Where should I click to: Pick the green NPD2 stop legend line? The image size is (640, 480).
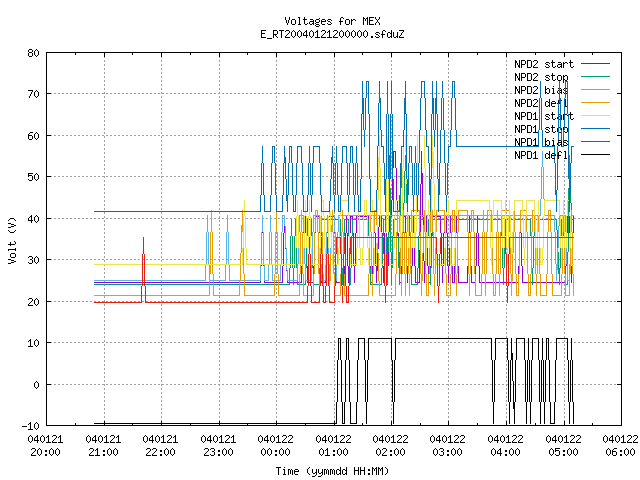coord(596,77)
